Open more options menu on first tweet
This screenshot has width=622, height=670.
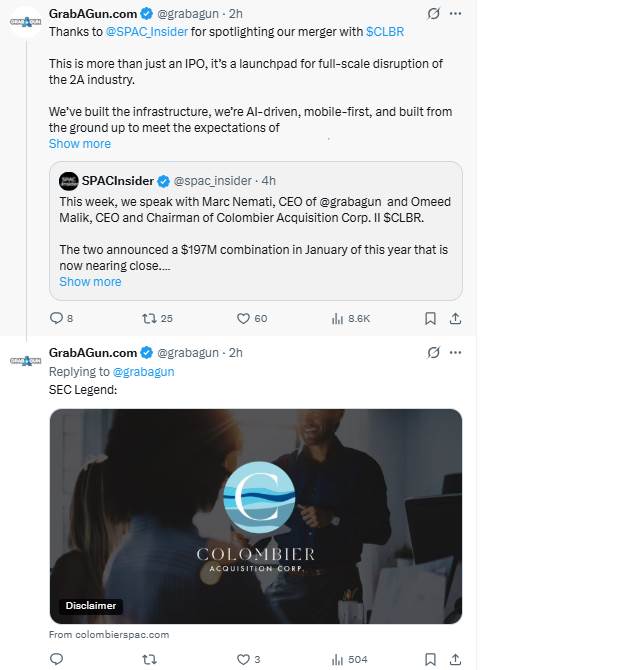456,14
